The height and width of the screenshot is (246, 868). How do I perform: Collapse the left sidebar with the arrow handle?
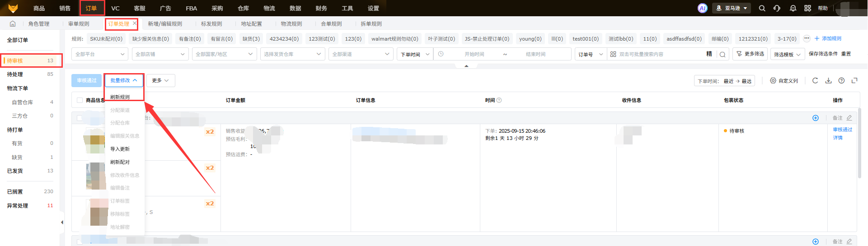point(62,222)
